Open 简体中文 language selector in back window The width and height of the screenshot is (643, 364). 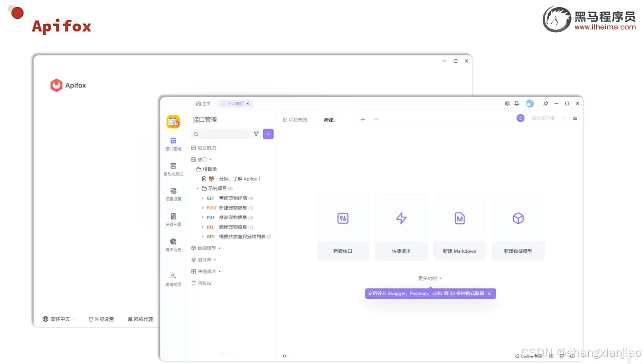pos(59,319)
